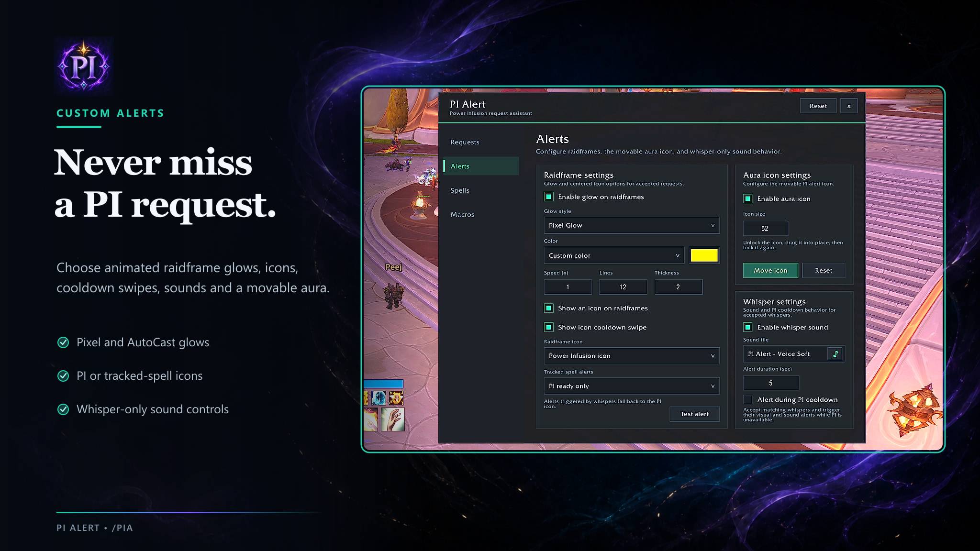
Task: Close the PI Alert window with x
Action: tap(849, 106)
